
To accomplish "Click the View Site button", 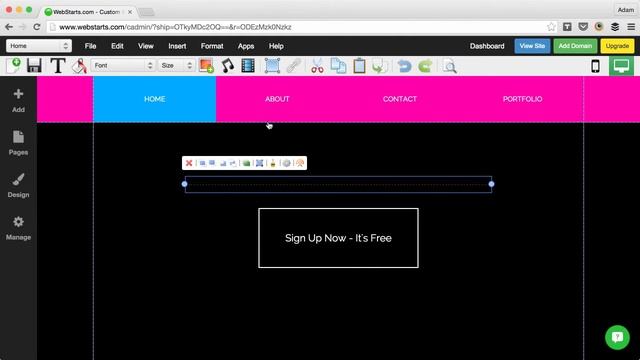I will point(532,46).
